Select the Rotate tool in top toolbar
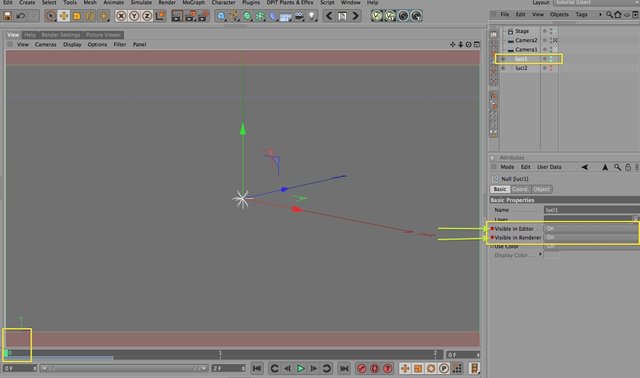This screenshot has width=640, height=378. click(90, 16)
